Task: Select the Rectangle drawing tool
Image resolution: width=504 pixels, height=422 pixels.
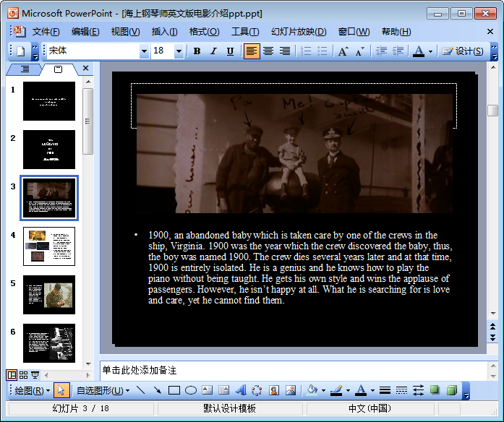Action: coord(174,391)
